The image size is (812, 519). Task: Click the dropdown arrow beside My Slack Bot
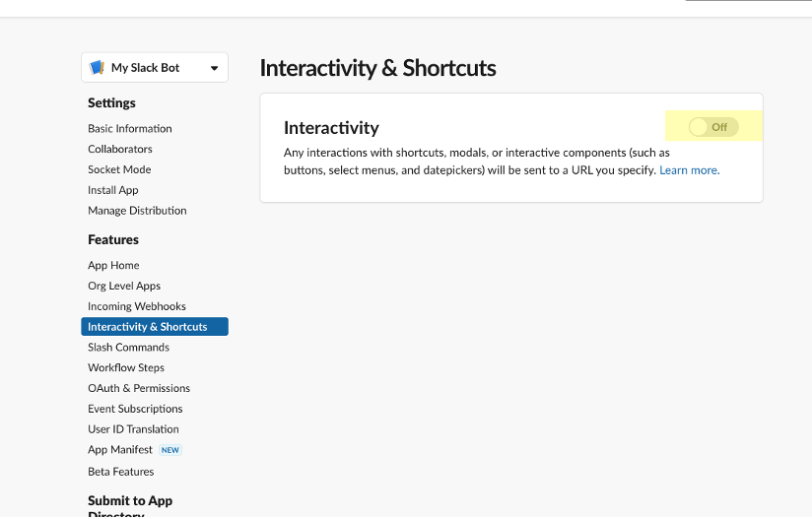pos(215,68)
